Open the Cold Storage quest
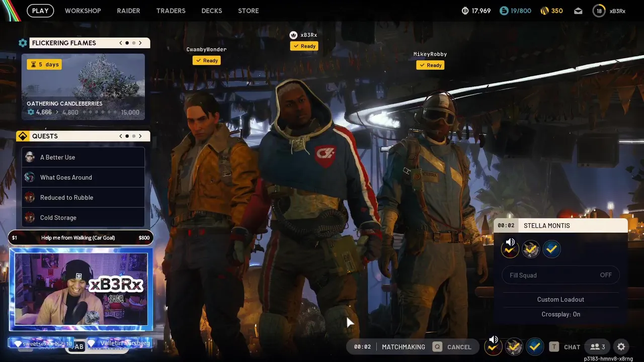 click(x=83, y=218)
